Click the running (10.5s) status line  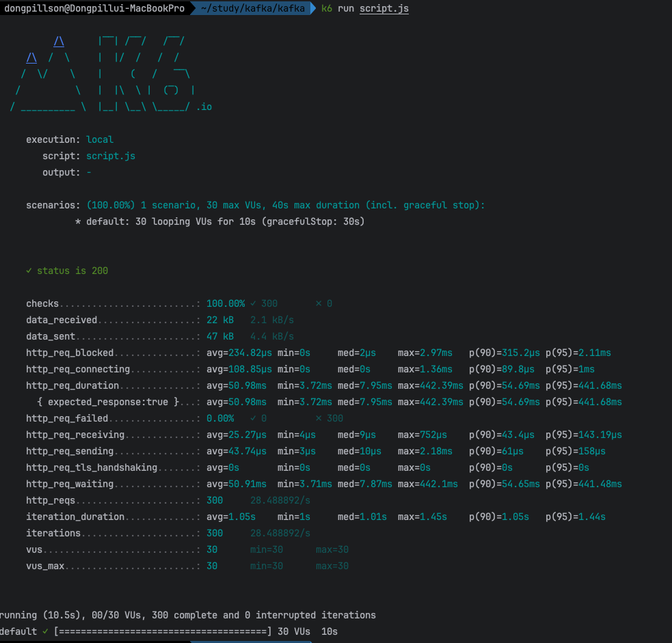point(188,615)
